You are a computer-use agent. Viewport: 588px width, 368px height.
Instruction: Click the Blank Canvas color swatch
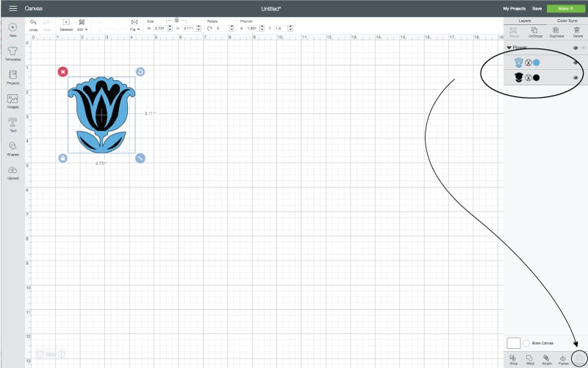tap(515, 343)
